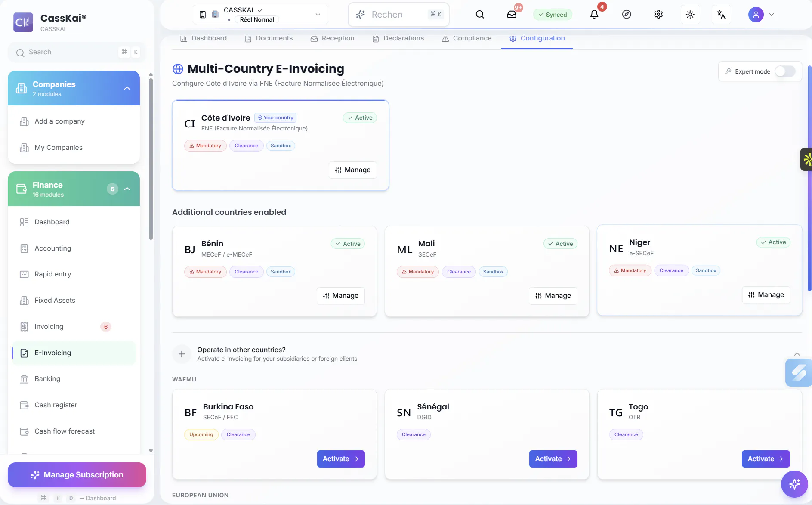
Task: Open the user account menu chevron
Action: coord(772,15)
